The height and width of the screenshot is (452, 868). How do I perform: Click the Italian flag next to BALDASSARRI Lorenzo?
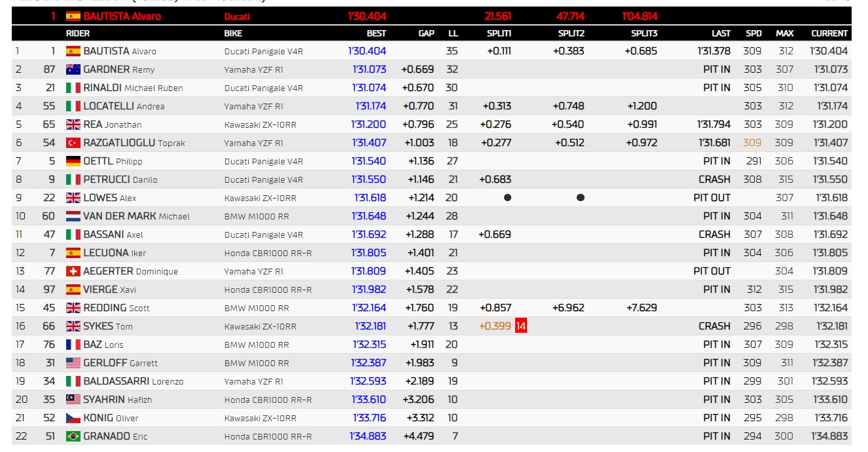(x=73, y=381)
